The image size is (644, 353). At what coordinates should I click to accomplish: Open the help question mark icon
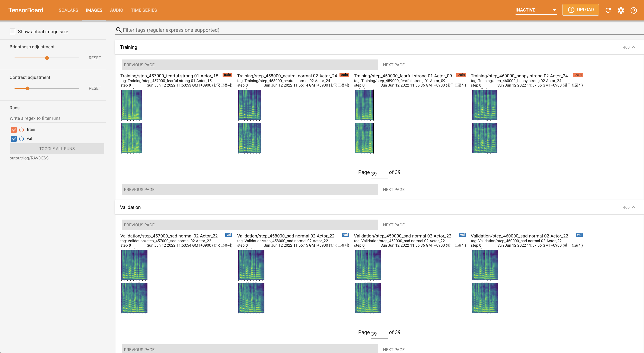[x=634, y=10]
